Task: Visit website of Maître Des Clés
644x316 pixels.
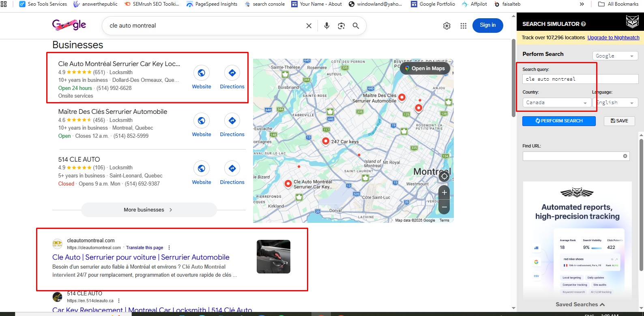Action: click(202, 125)
